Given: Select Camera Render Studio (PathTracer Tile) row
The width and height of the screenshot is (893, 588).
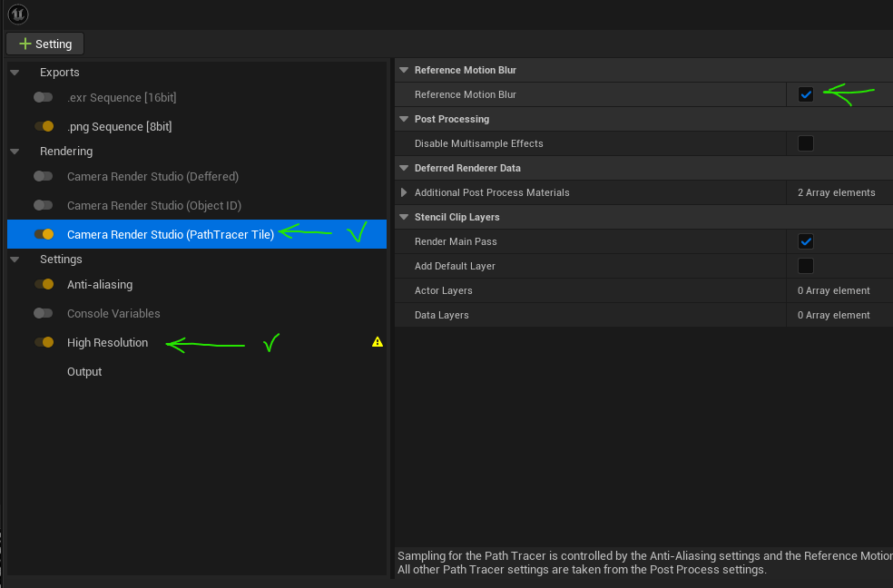Looking at the screenshot, I should [x=197, y=234].
